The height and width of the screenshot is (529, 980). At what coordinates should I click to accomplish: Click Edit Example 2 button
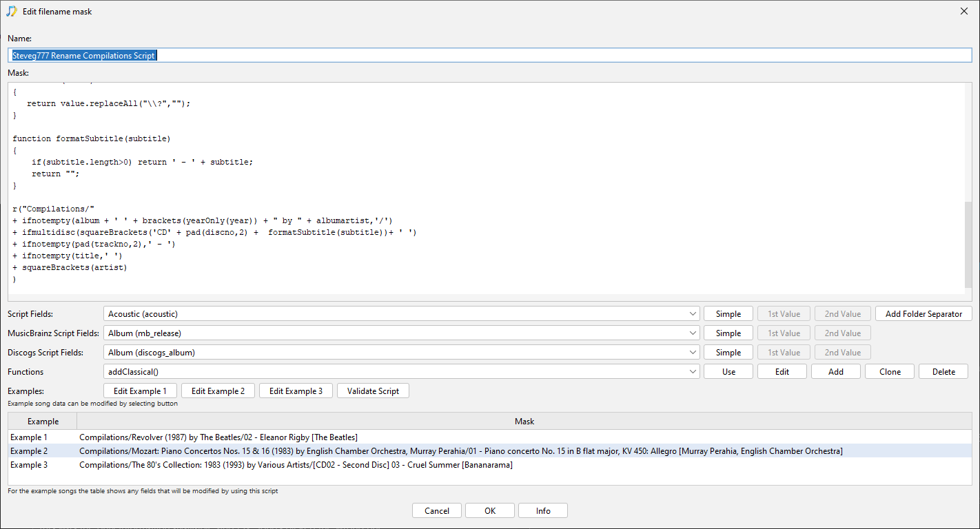click(x=218, y=391)
